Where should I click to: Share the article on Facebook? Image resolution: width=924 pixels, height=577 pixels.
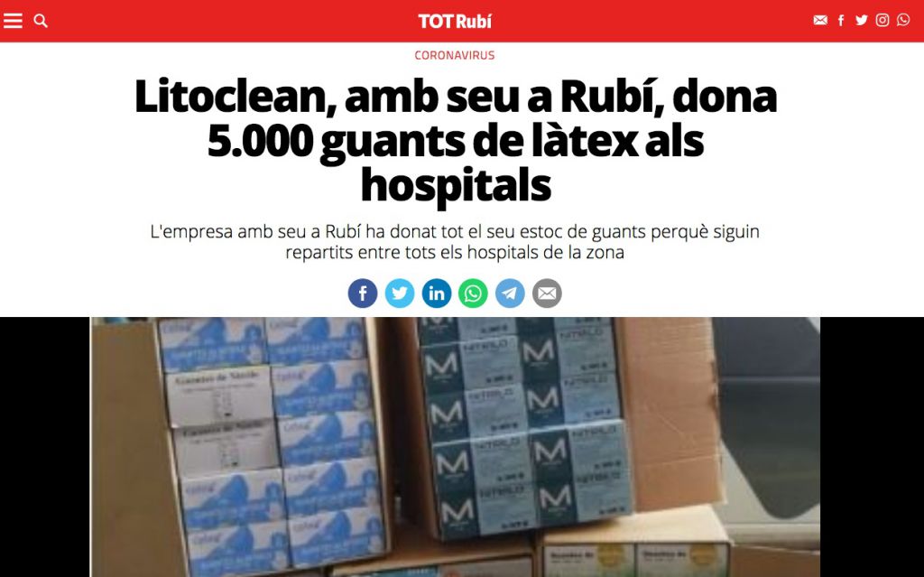pyautogui.click(x=363, y=293)
